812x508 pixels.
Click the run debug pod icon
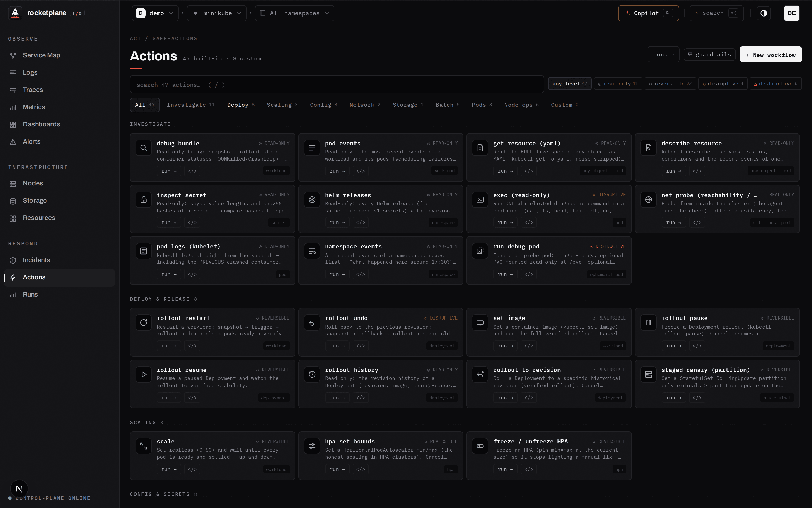(480, 251)
